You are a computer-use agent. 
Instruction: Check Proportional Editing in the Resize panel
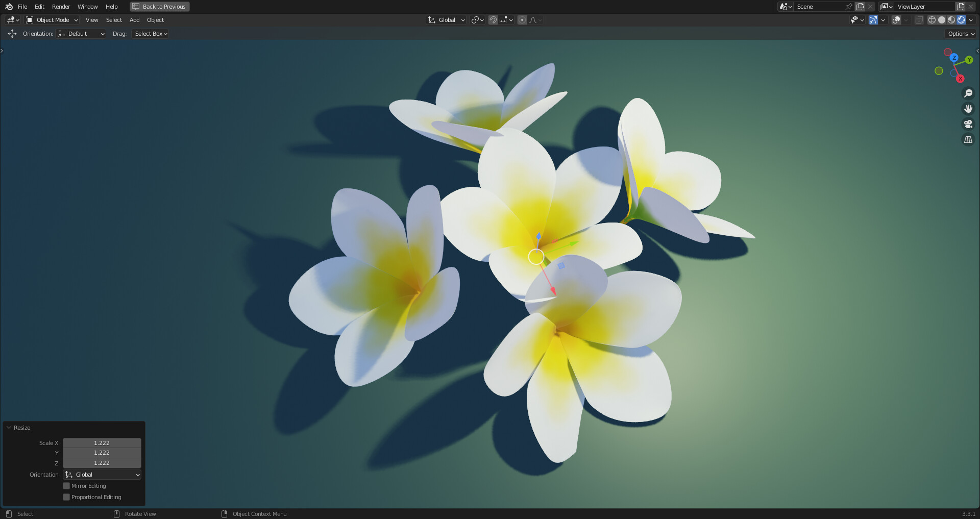point(66,497)
